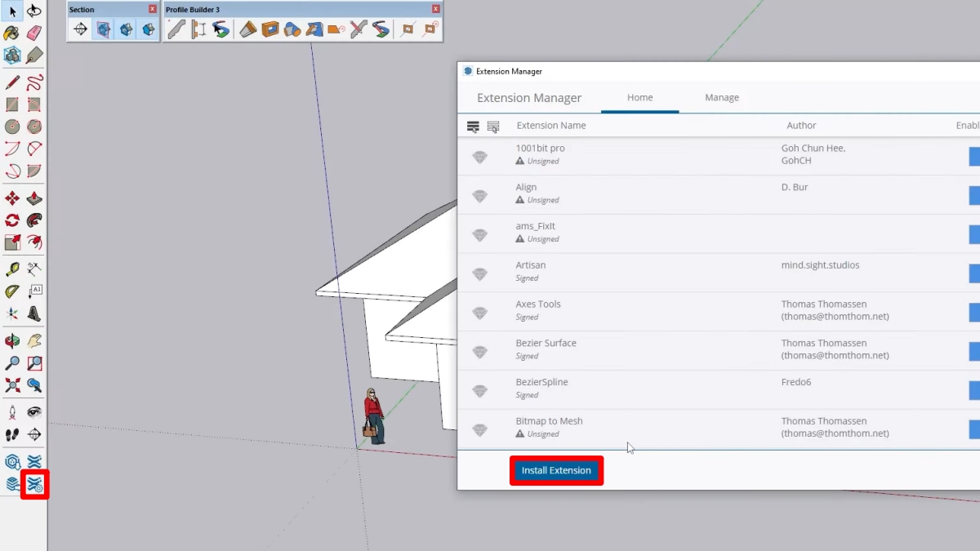Toggle the 1001bit pro enable switch

point(974,157)
